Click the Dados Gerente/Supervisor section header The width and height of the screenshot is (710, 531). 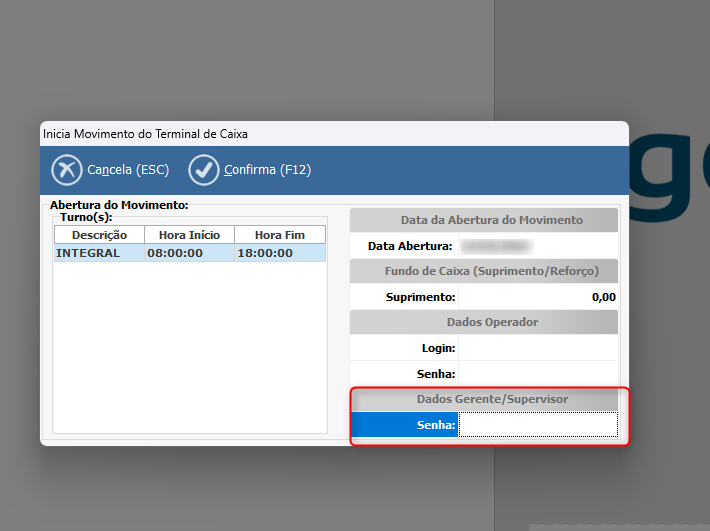click(484, 399)
